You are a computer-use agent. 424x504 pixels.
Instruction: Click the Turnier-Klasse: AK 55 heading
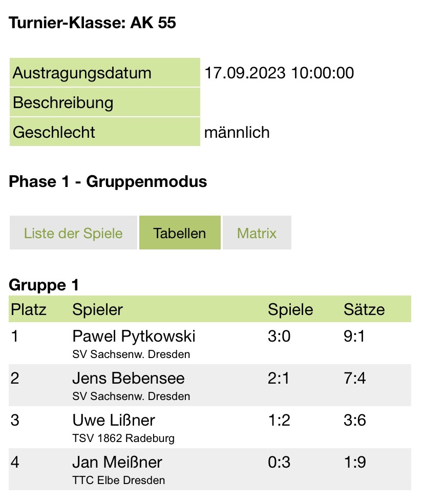pyautogui.click(x=92, y=23)
